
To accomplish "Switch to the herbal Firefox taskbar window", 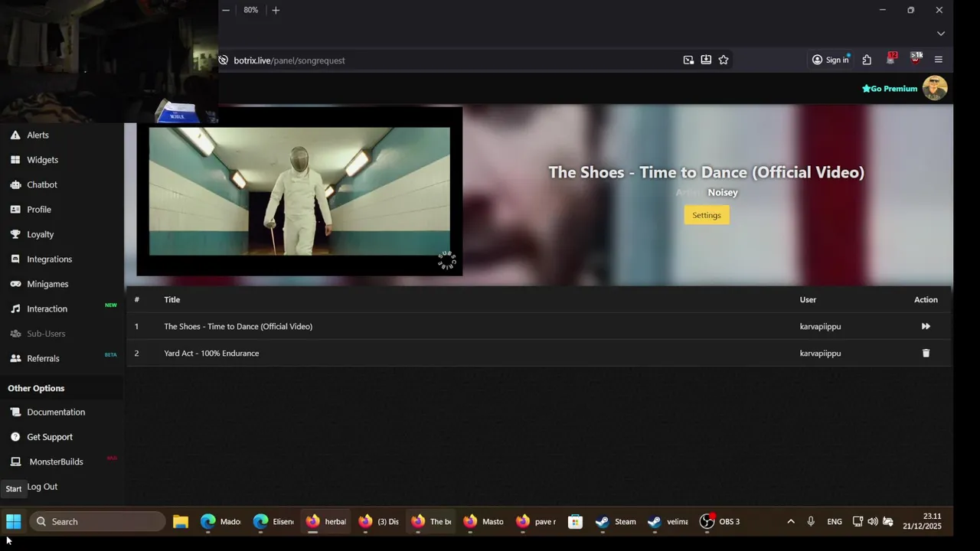I will coord(326,522).
